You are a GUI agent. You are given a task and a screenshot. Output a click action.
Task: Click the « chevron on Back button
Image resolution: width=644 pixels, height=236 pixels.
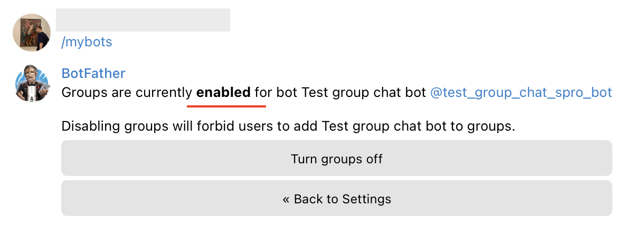[x=286, y=199]
